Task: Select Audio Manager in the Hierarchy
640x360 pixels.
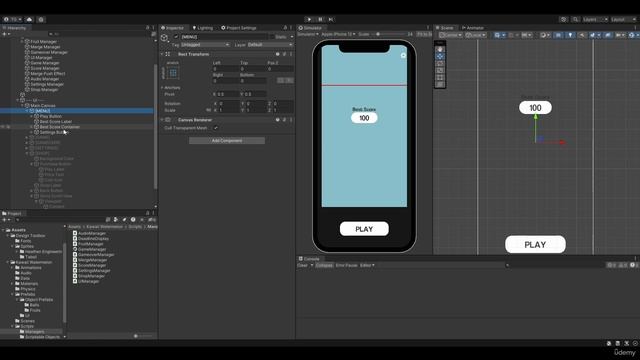Action: [x=45, y=79]
